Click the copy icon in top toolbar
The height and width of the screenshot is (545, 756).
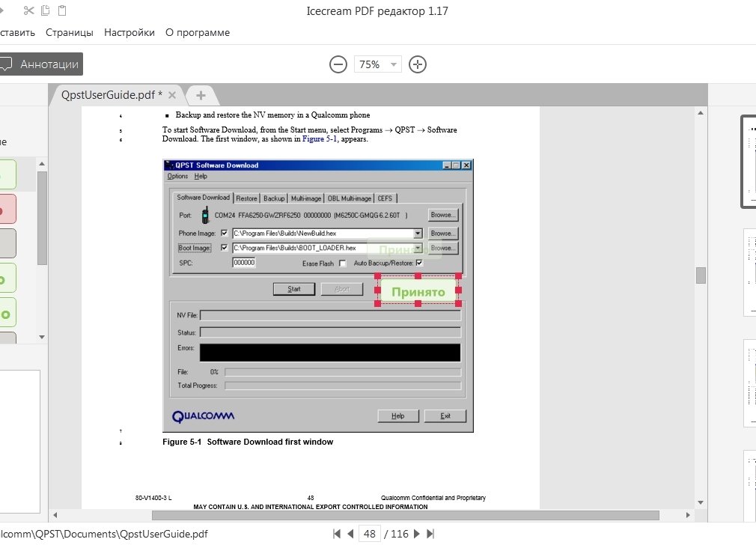[46, 10]
